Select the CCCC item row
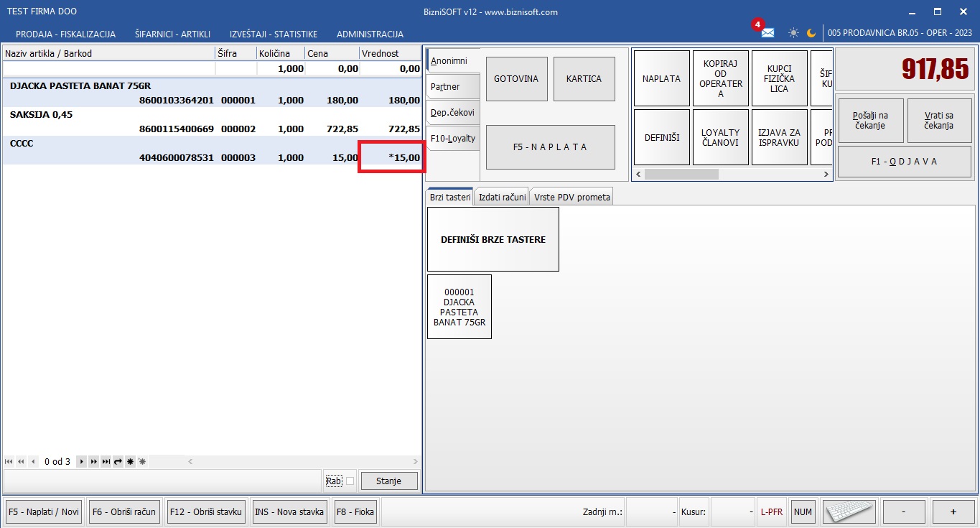The height and width of the screenshot is (528, 980). coord(212,150)
